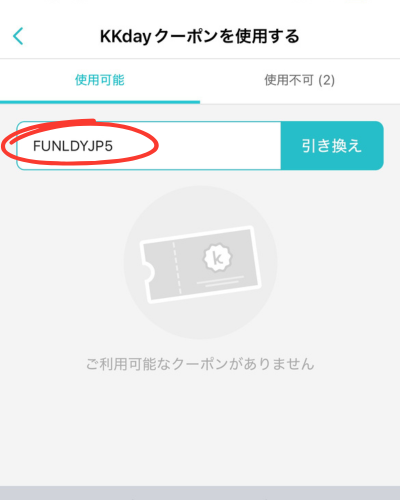Tap the KKdayクーポンを使用する page title
The width and height of the screenshot is (400, 500).
[200, 36]
